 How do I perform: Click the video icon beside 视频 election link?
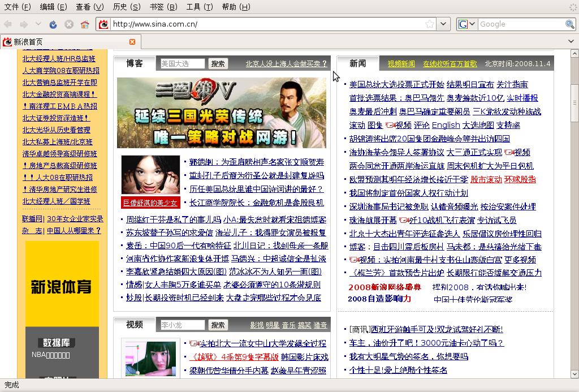click(390, 125)
